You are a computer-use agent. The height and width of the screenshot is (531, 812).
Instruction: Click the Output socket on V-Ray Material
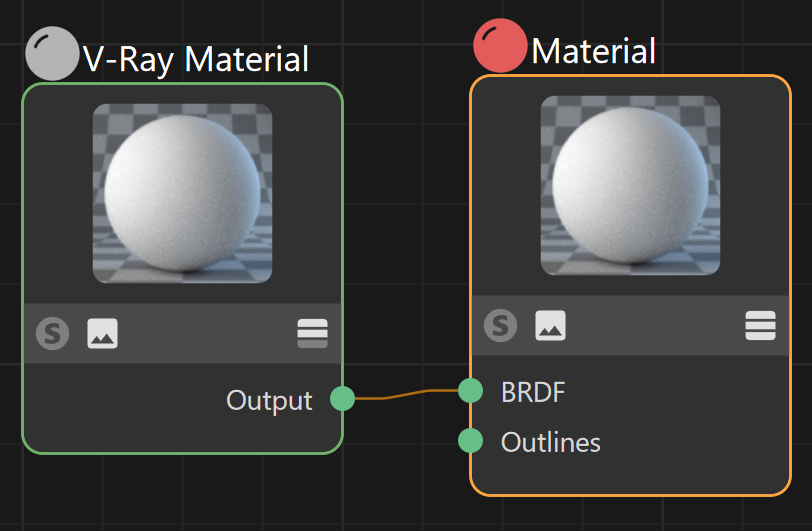342,399
